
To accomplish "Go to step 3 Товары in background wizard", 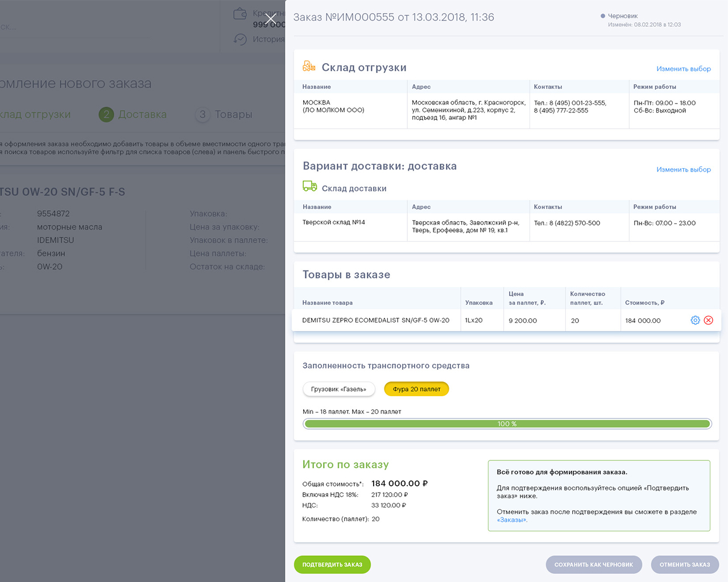I will tap(224, 114).
